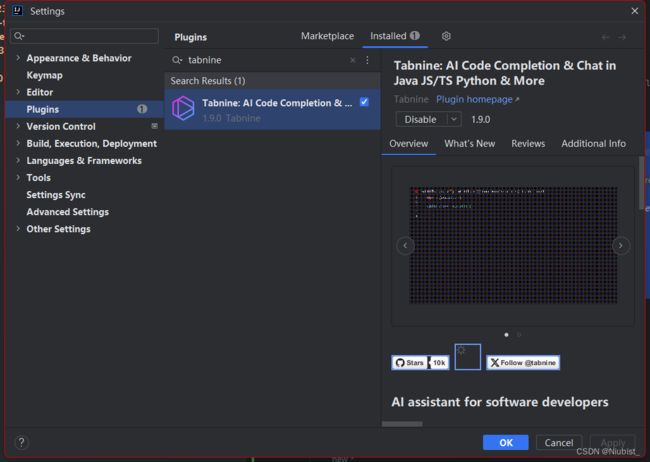The width and height of the screenshot is (650, 462).
Task: Open the What's New tab
Action: (x=470, y=143)
